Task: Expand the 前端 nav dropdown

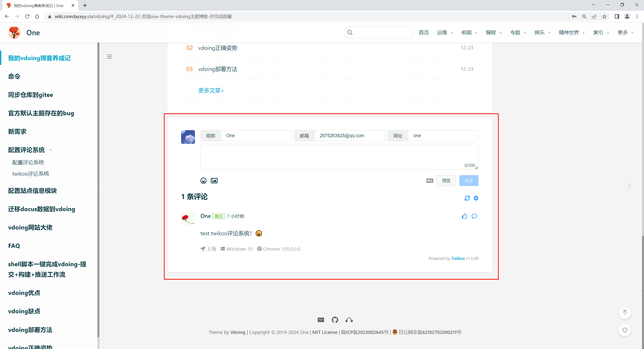Action: point(469,32)
